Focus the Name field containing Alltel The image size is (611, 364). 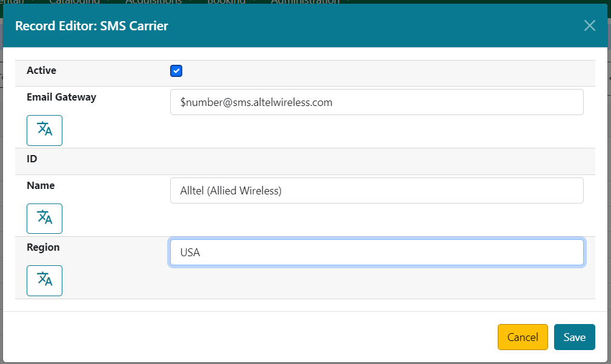tap(377, 191)
